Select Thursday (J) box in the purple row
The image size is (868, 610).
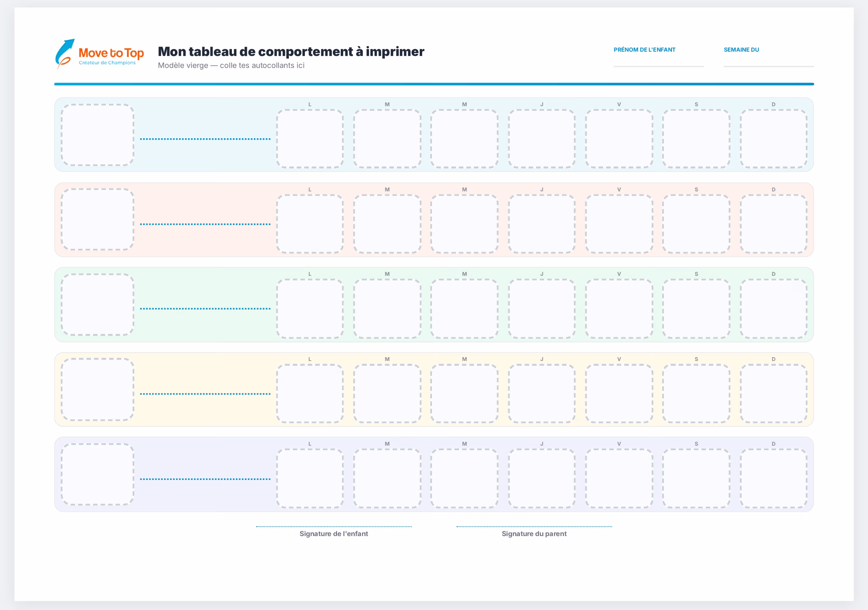[x=542, y=479]
